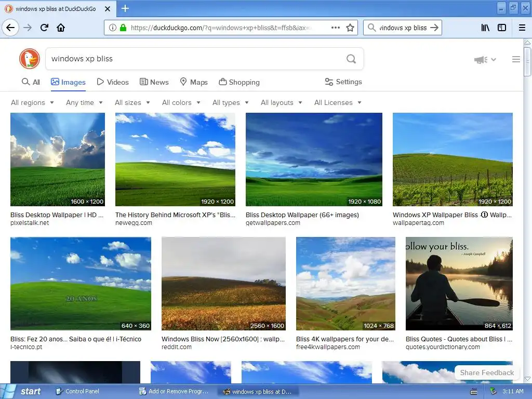Screen dimensions: 532x399
Task: Click Bliss Desktop Wallpaper (66+ images) title
Action: (x=302, y=215)
